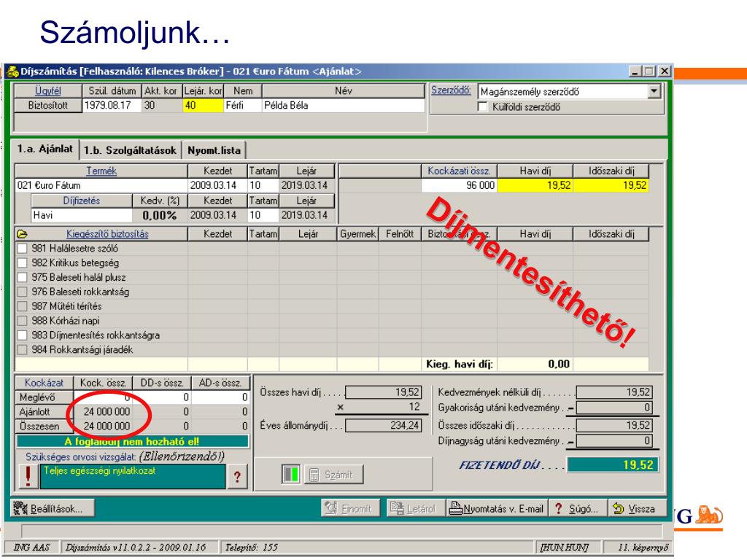The height and width of the screenshot is (560, 747).
Task: Click the Finomít button
Action: (x=351, y=508)
